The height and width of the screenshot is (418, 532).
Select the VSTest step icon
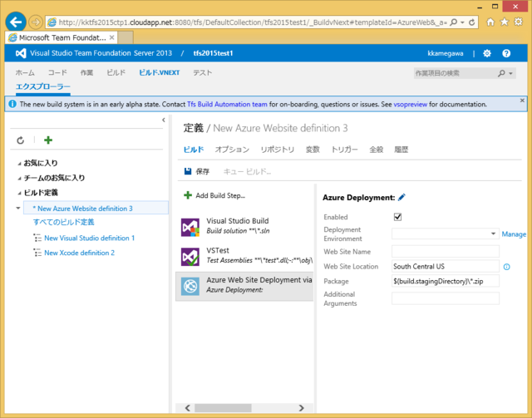(190, 257)
